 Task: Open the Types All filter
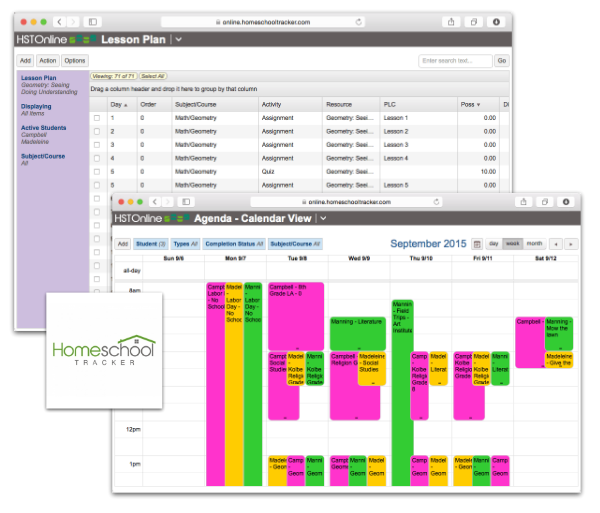tap(185, 244)
